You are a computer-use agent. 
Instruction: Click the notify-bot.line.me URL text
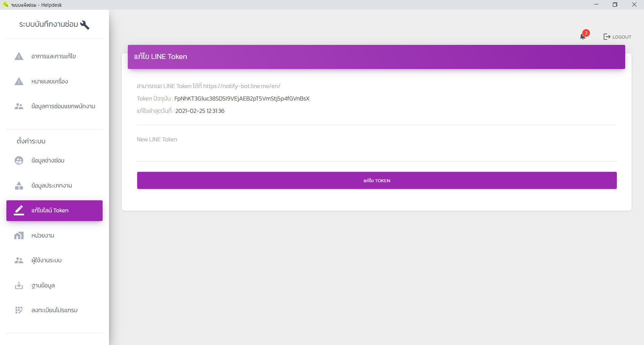tap(241, 86)
